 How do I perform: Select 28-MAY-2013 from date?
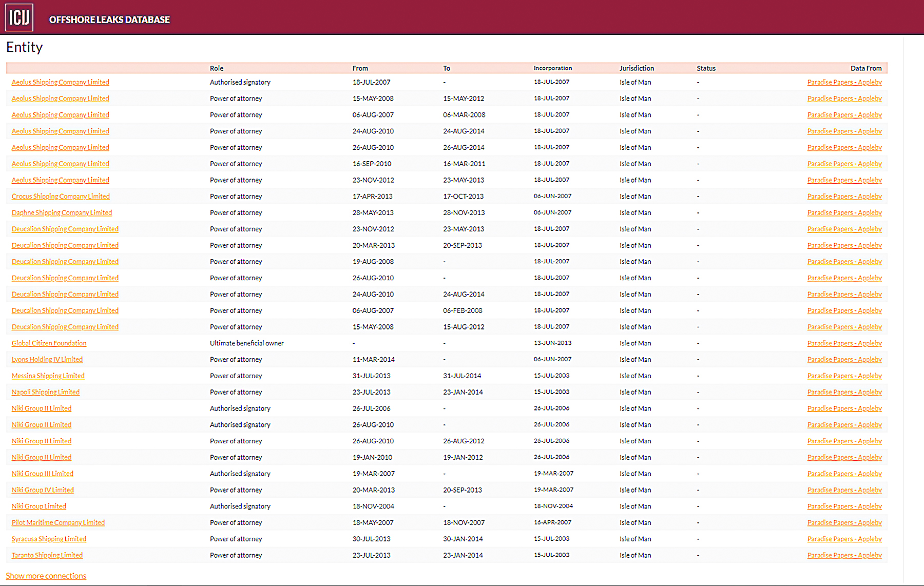click(373, 213)
